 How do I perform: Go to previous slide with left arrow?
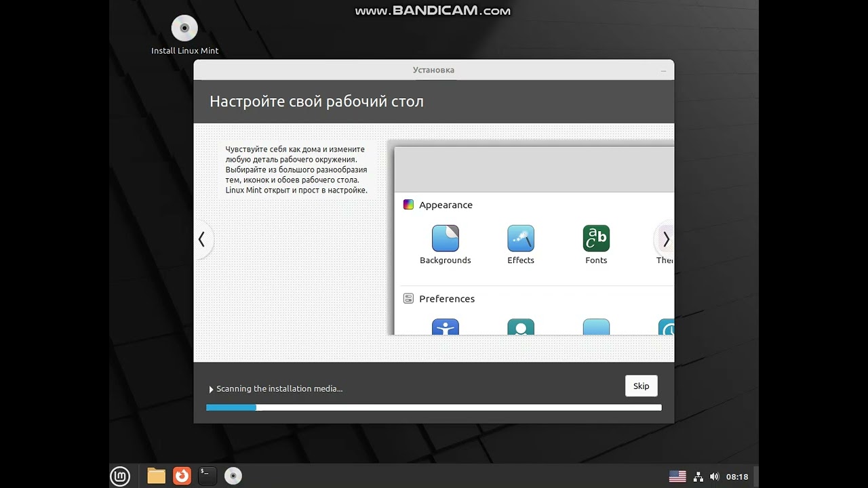pyautogui.click(x=201, y=239)
